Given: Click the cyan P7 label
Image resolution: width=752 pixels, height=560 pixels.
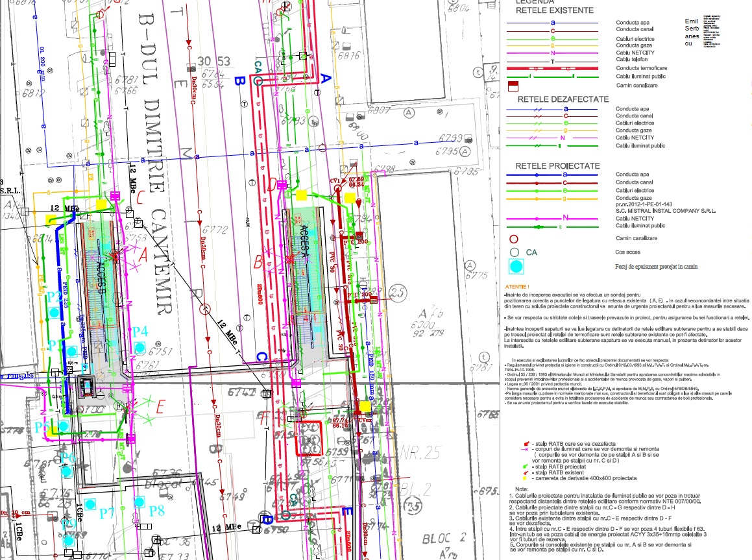Looking at the screenshot, I should click(x=107, y=513).
